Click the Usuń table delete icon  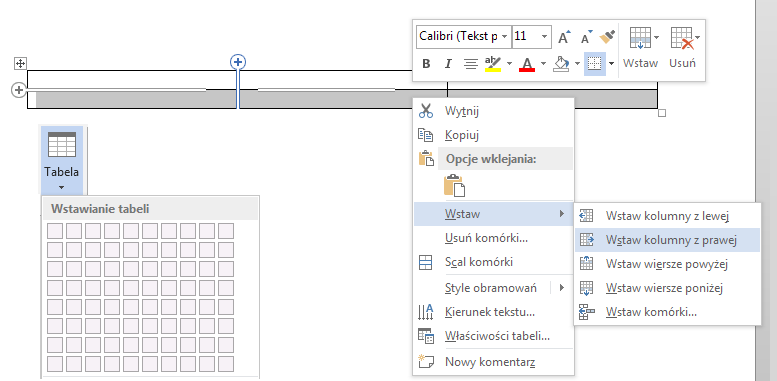[x=681, y=38]
